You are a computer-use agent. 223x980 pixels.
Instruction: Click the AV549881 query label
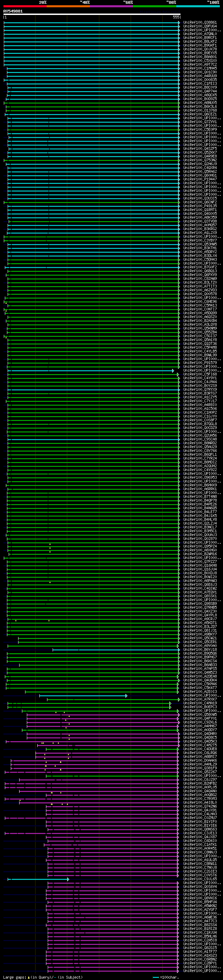pos(13,11)
